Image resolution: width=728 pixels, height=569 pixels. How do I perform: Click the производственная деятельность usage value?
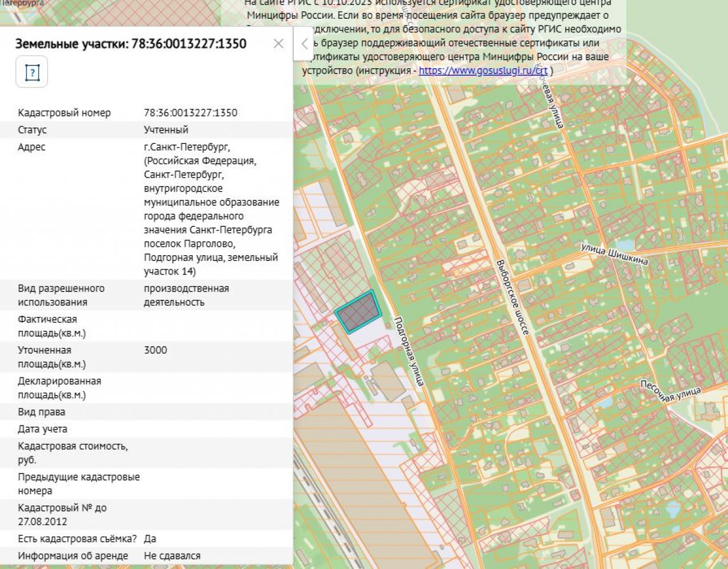[186, 295]
